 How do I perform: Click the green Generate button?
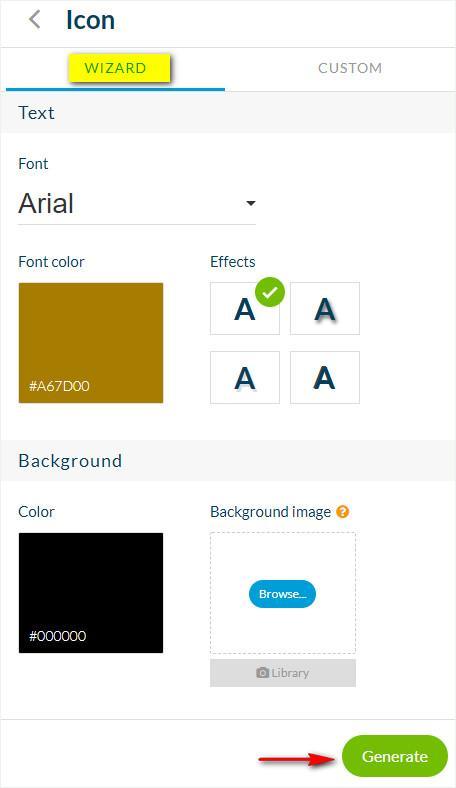tap(395, 756)
